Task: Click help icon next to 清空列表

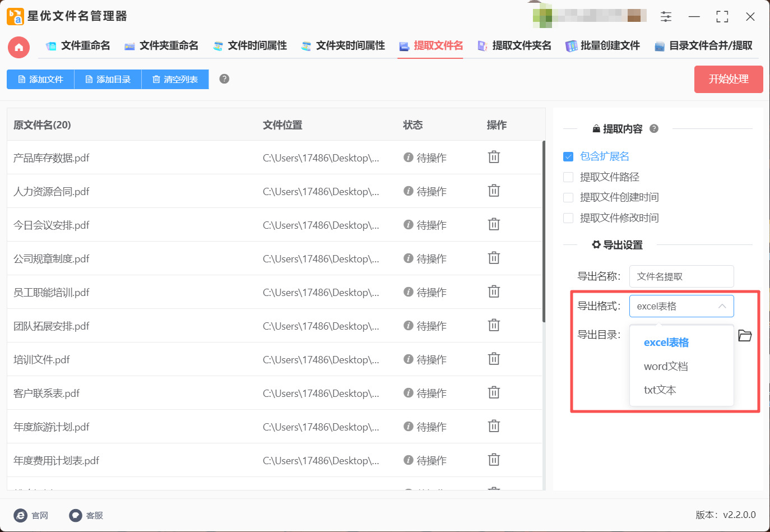Action: click(x=224, y=79)
